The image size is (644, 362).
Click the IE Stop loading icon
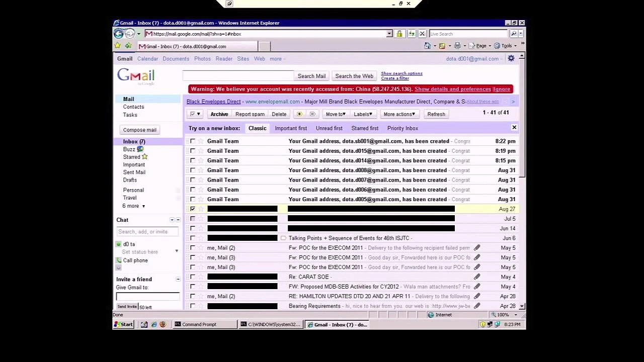point(422,34)
